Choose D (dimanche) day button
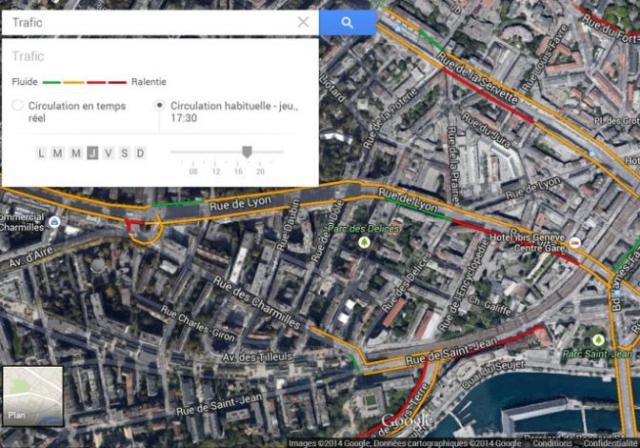This screenshot has height=448, width=640. tap(140, 153)
